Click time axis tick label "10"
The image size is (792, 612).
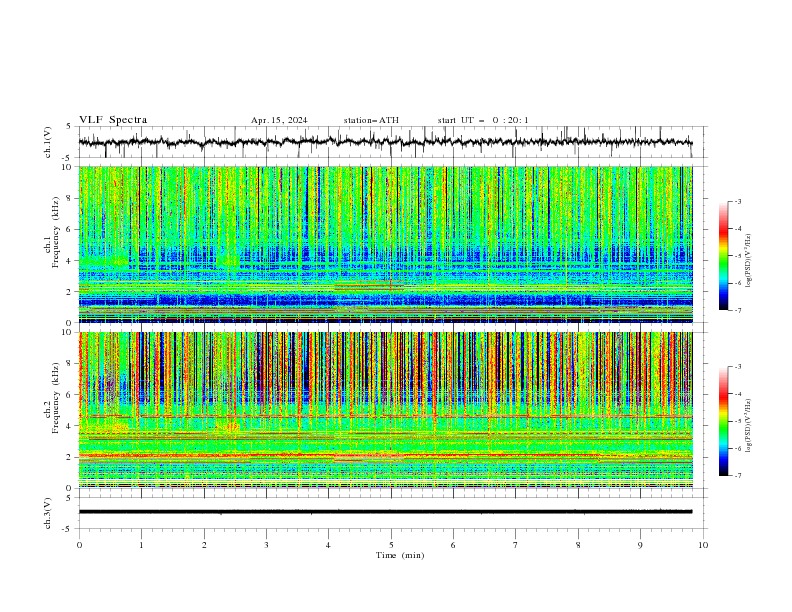coord(703,545)
